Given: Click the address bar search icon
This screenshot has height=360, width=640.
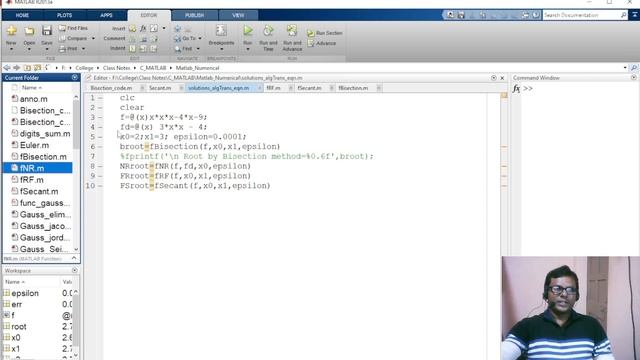Looking at the screenshot, I should [634, 68].
